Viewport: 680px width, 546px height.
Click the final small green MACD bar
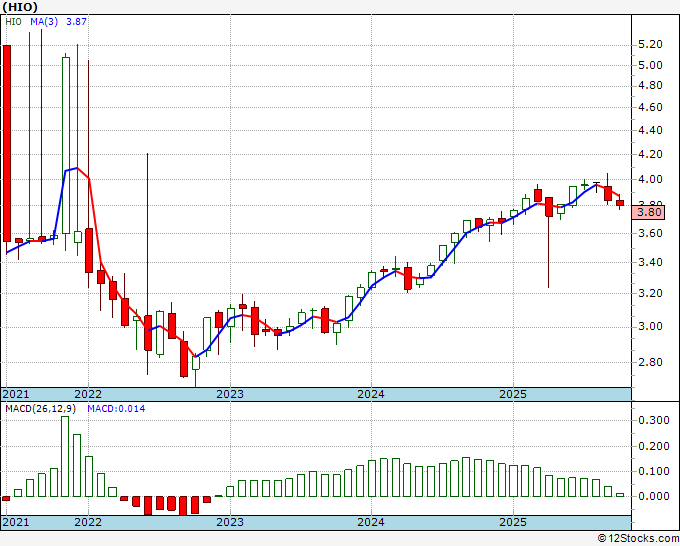coord(620,495)
